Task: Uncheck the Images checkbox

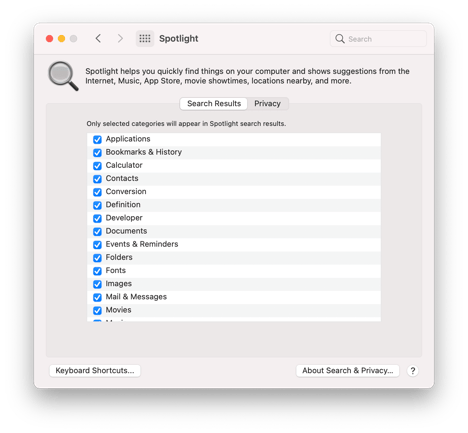Action: [x=97, y=284]
